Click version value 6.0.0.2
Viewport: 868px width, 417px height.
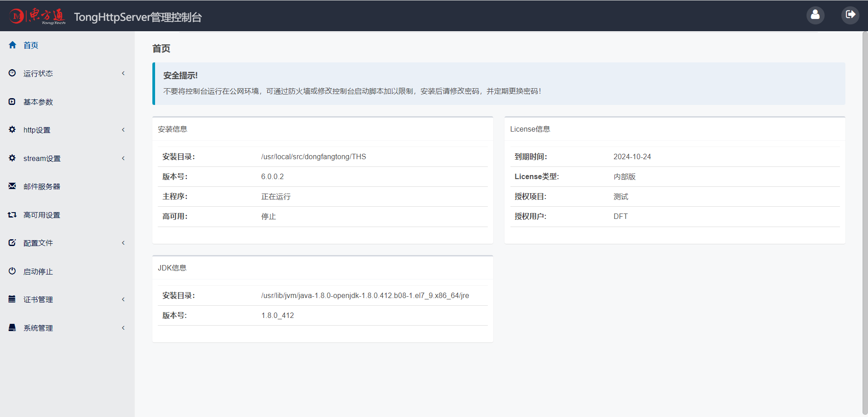(x=272, y=176)
